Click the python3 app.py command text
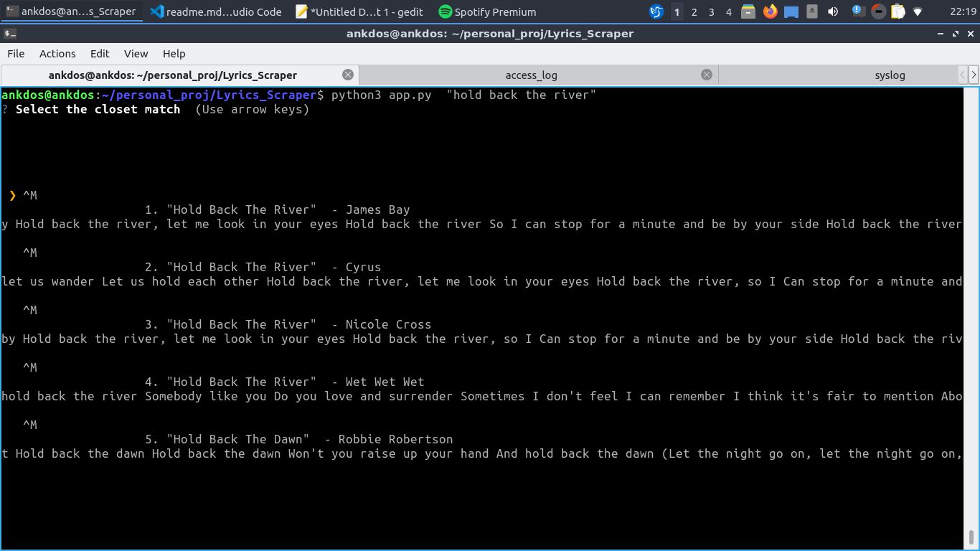The image size is (980, 551). pyautogui.click(x=382, y=95)
